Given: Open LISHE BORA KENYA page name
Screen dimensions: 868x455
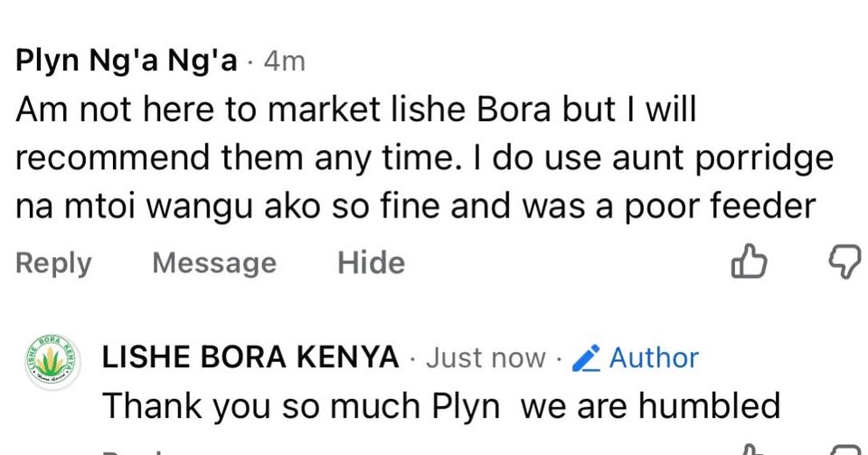Looking at the screenshot, I should pos(250,358).
